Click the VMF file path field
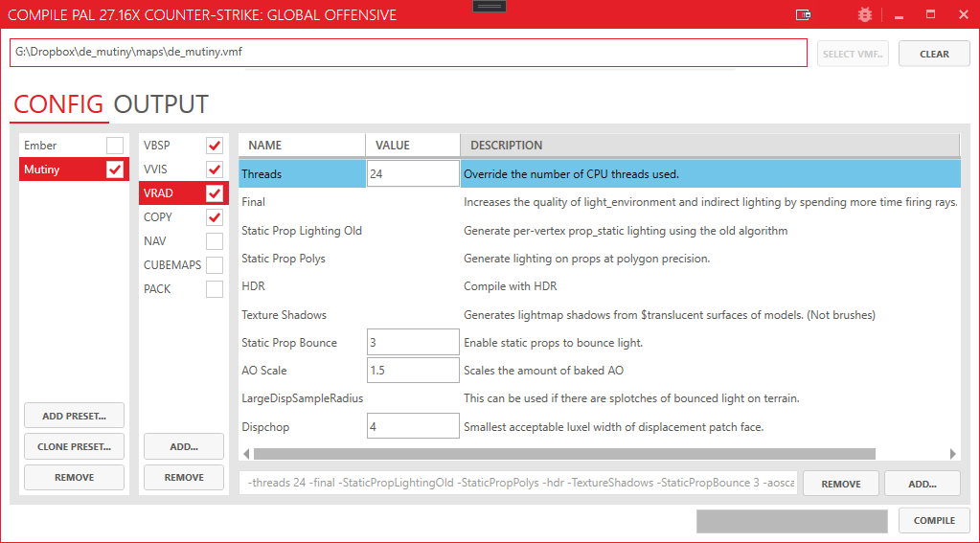This screenshot has height=543, width=980. pyautogui.click(x=408, y=53)
